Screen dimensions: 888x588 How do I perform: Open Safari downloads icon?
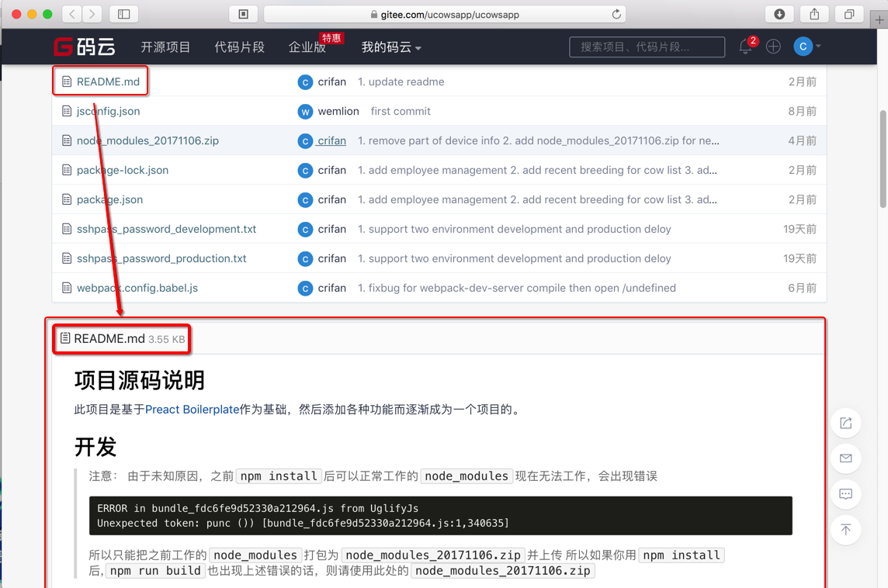(x=779, y=13)
